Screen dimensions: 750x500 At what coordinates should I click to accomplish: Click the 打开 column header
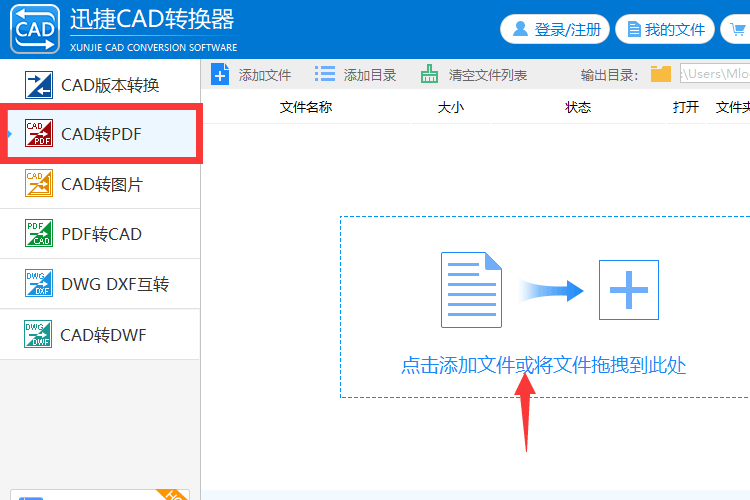[x=686, y=107]
